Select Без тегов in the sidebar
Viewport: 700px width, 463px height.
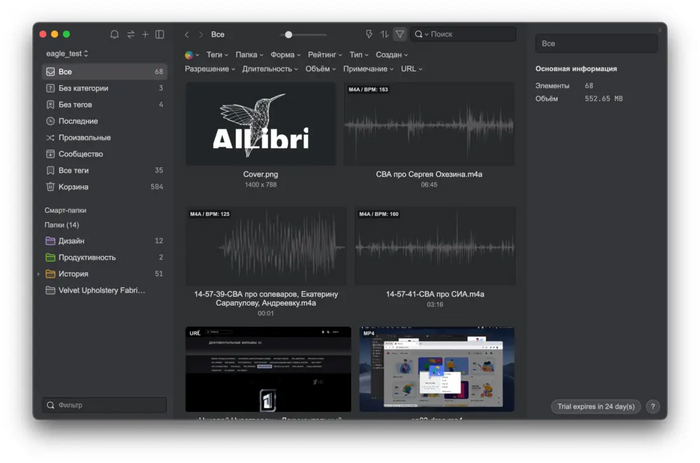click(77, 105)
